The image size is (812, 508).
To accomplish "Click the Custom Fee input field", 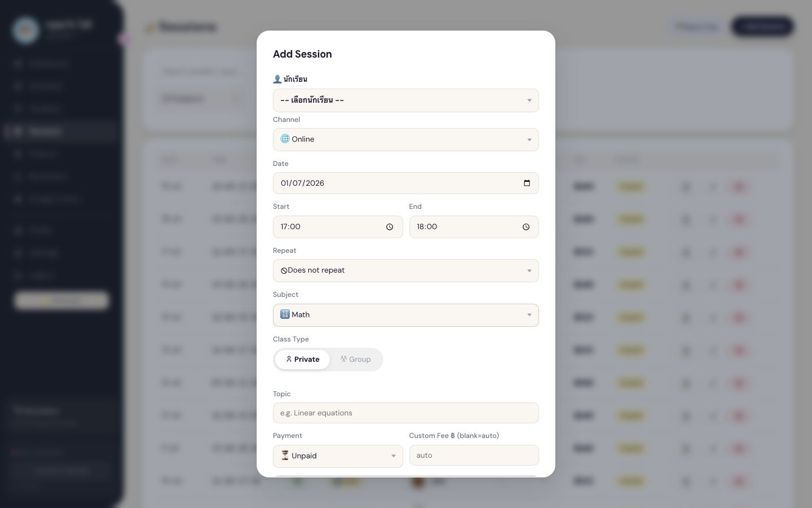I will [474, 455].
